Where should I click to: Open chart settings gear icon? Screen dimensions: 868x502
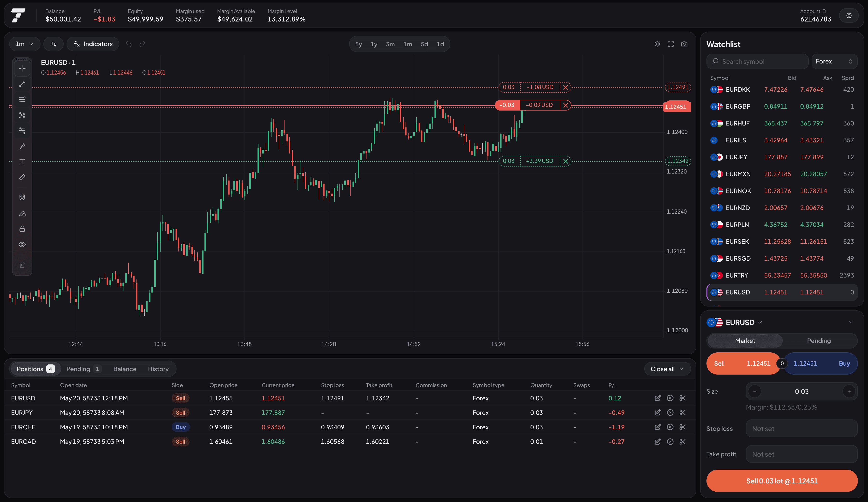pos(657,44)
